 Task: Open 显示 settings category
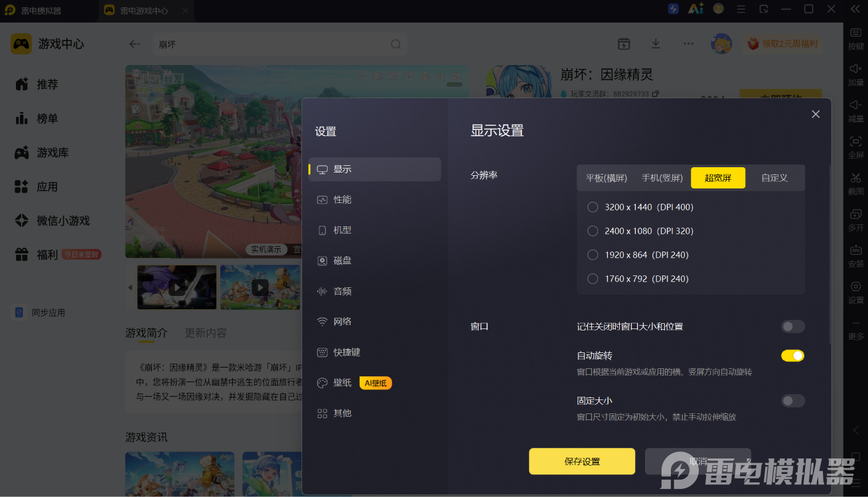pyautogui.click(x=375, y=169)
